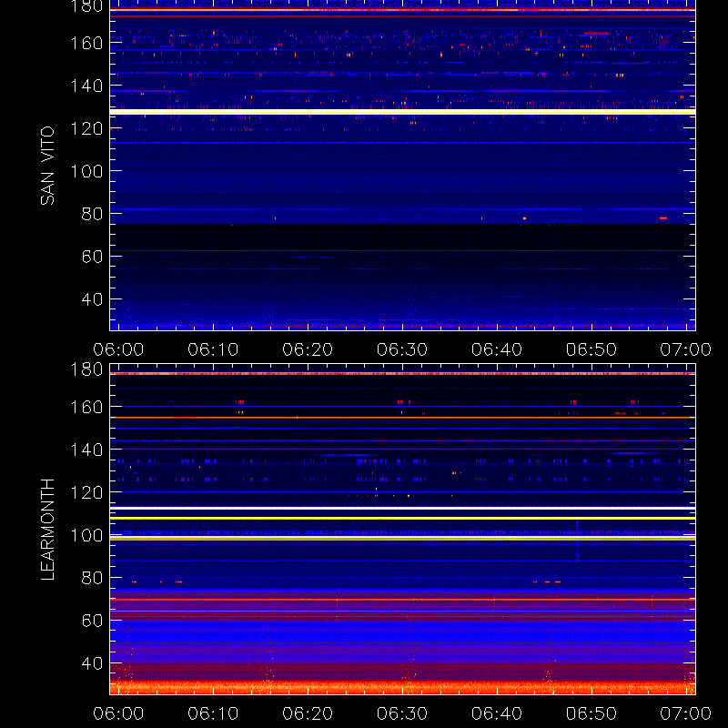The height and width of the screenshot is (728, 728).
Task: Click 06:30 time label under San Vito plot
Action: (x=402, y=349)
